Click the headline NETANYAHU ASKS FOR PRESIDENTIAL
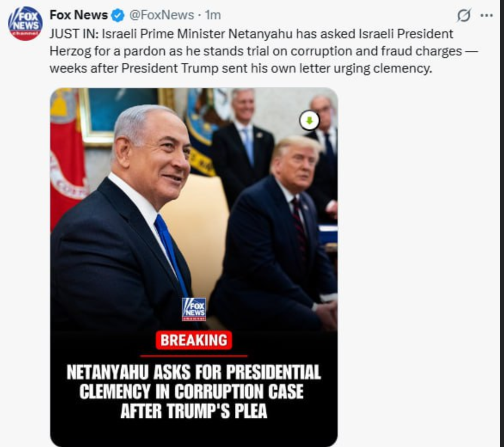 (194, 372)
